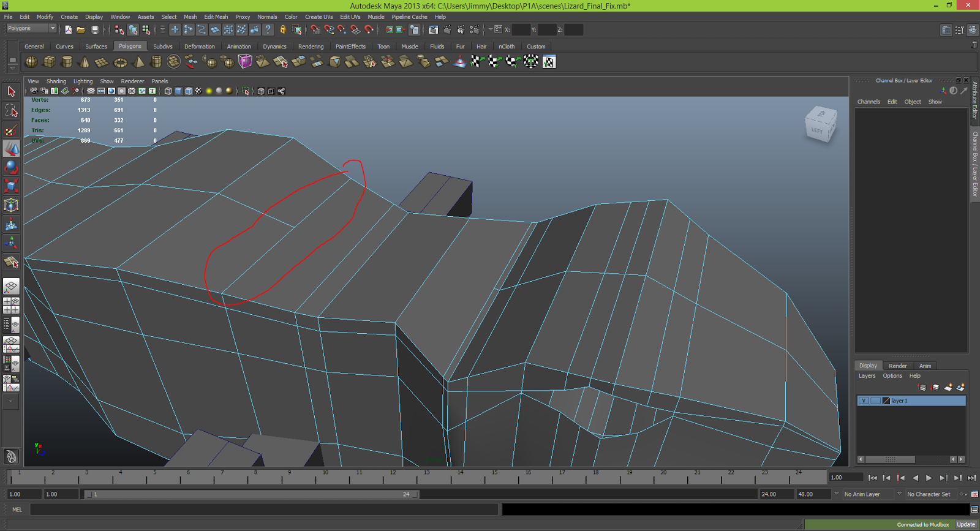Activate the Lasso Select tool
The width and height of the screenshot is (980, 531).
tap(11, 111)
